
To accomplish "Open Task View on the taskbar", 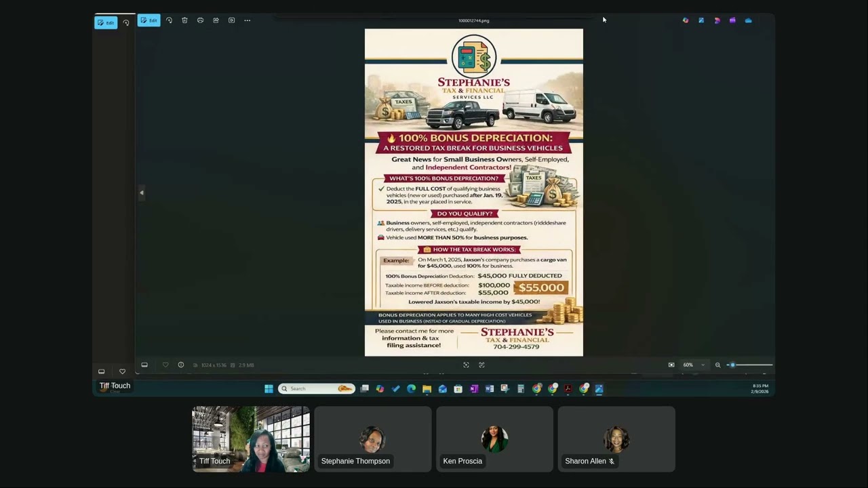I will pos(364,388).
